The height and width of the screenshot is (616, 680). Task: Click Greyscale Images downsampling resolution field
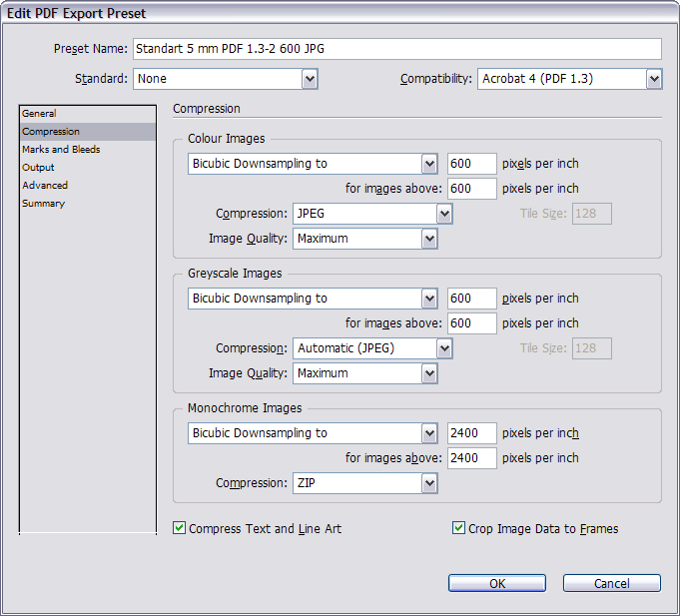[x=472, y=299]
